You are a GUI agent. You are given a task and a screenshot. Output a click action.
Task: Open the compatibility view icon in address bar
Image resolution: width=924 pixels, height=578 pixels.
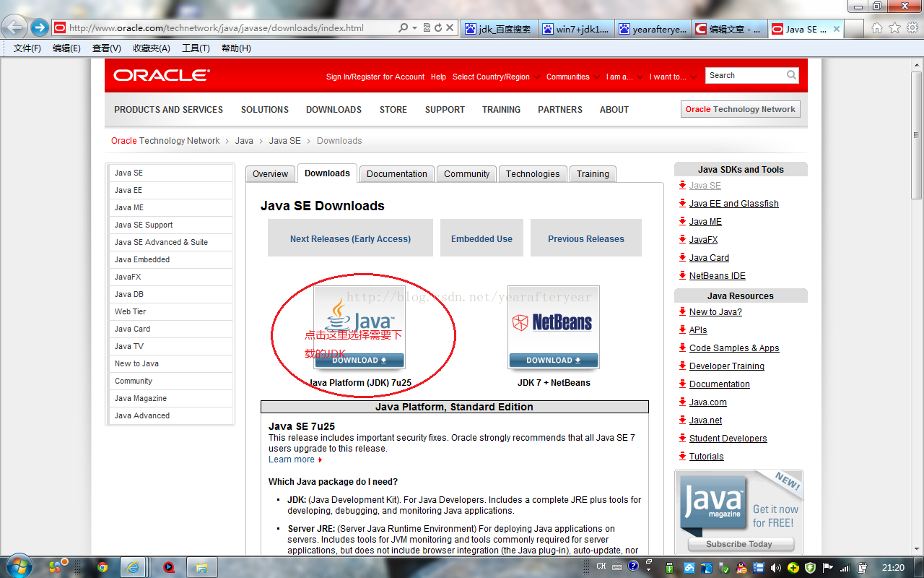click(x=427, y=28)
